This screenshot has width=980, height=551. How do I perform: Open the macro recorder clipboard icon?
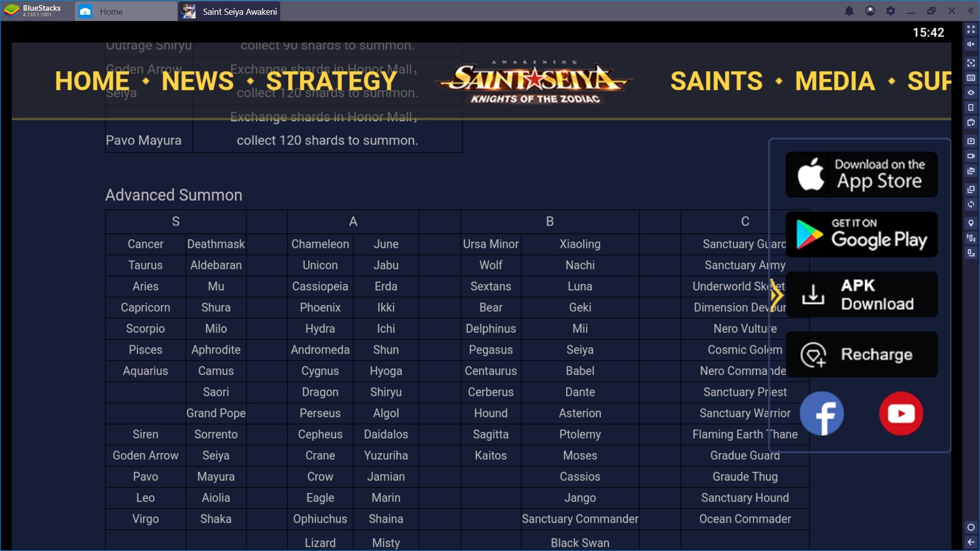coord(971,122)
